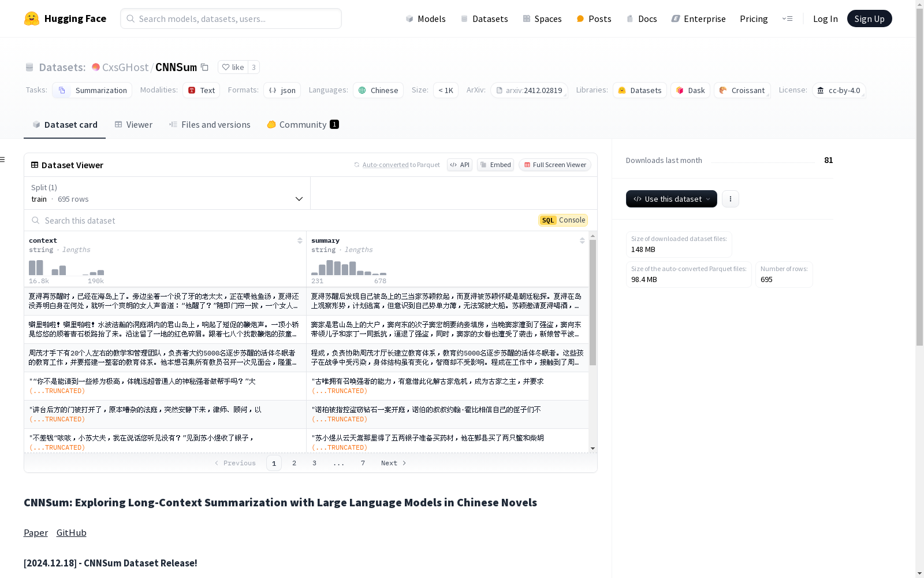This screenshot has height=578, width=924.
Task: Go to page 7 of the viewer
Action: point(363,463)
